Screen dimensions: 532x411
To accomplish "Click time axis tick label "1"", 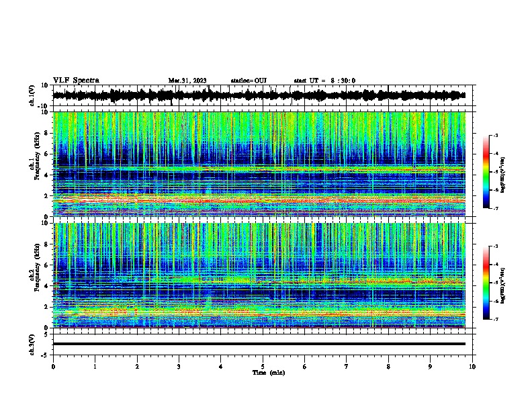I will tap(95, 367).
